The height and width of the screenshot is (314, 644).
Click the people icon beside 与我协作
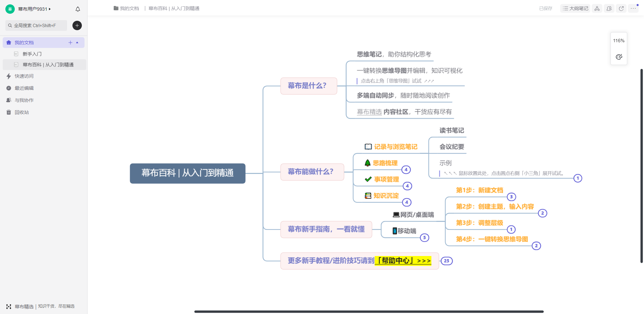(x=9, y=100)
